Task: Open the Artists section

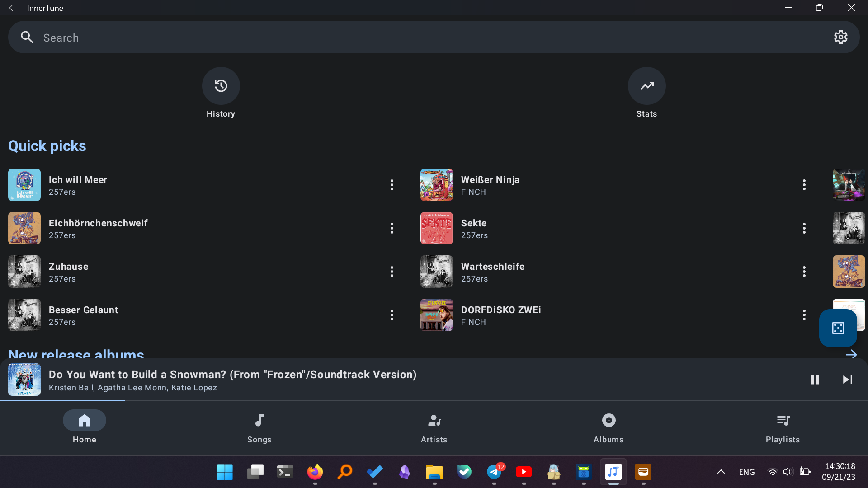Action: pyautogui.click(x=434, y=427)
